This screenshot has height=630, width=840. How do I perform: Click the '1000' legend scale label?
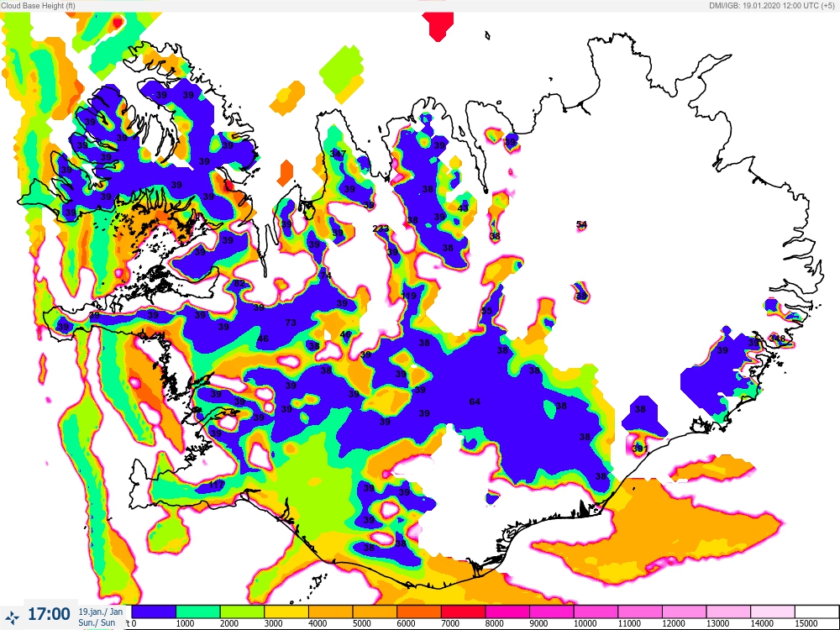pyautogui.click(x=185, y=623)
